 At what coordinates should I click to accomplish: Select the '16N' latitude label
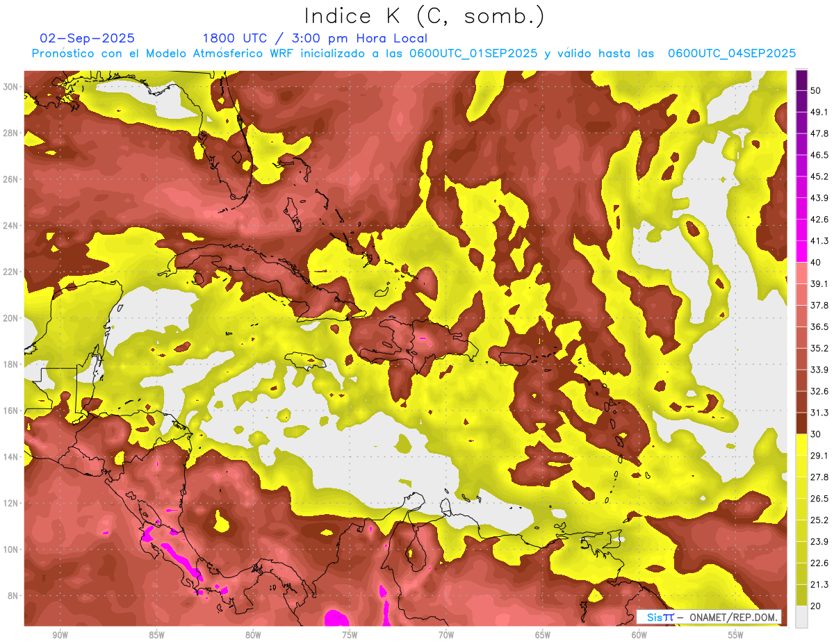click(x=11, y=411)
